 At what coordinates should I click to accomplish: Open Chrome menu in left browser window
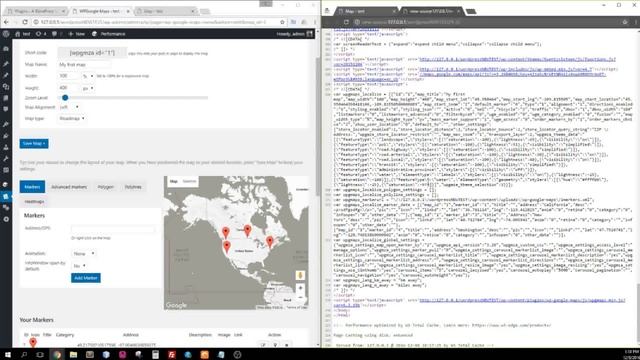click(x=315, y=22)
